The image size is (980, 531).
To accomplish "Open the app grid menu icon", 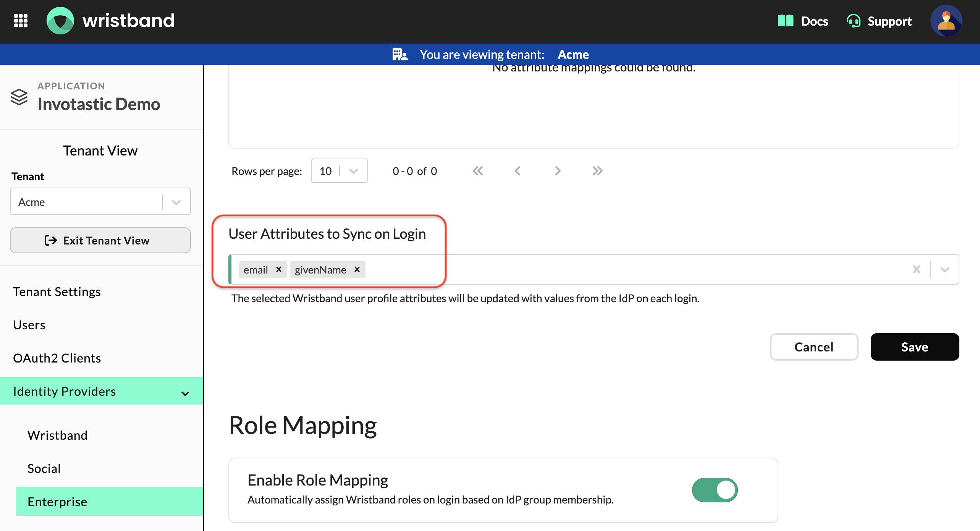I will pos(21,21).
